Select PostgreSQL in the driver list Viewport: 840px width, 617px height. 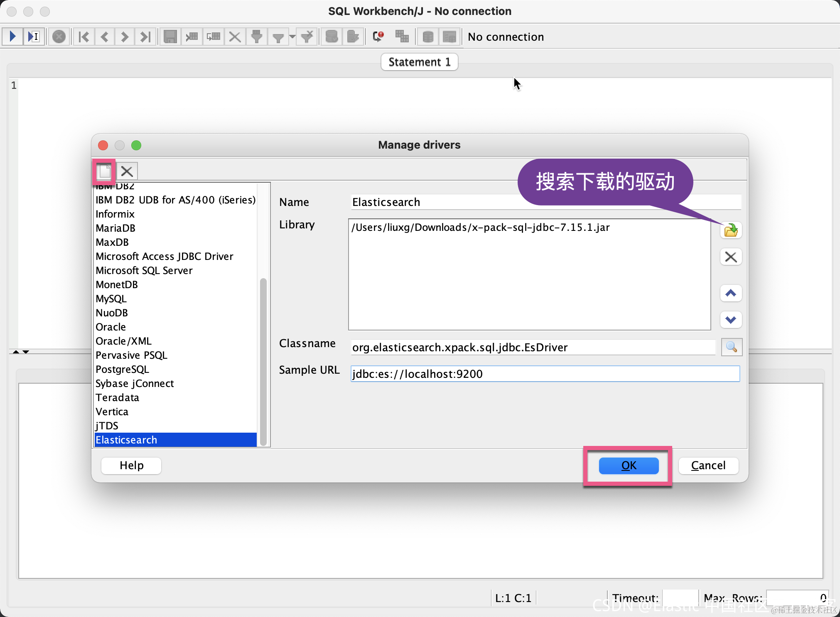pyautogui.click(x=122, y=369)
